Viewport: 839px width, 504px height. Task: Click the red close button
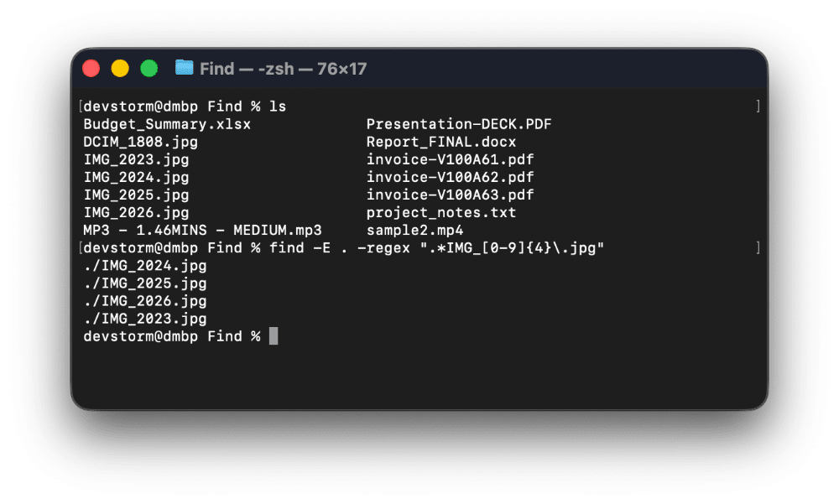(x=91, y=68)
